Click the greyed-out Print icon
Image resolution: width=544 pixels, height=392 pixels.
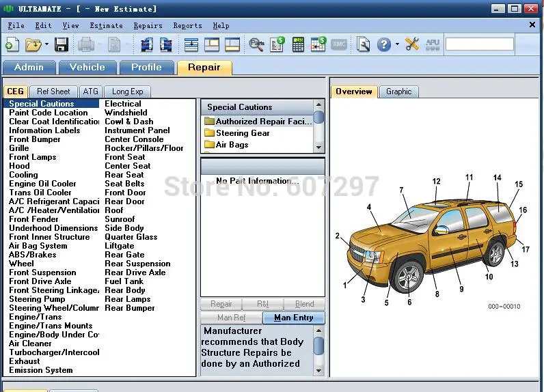pos(85,44)
